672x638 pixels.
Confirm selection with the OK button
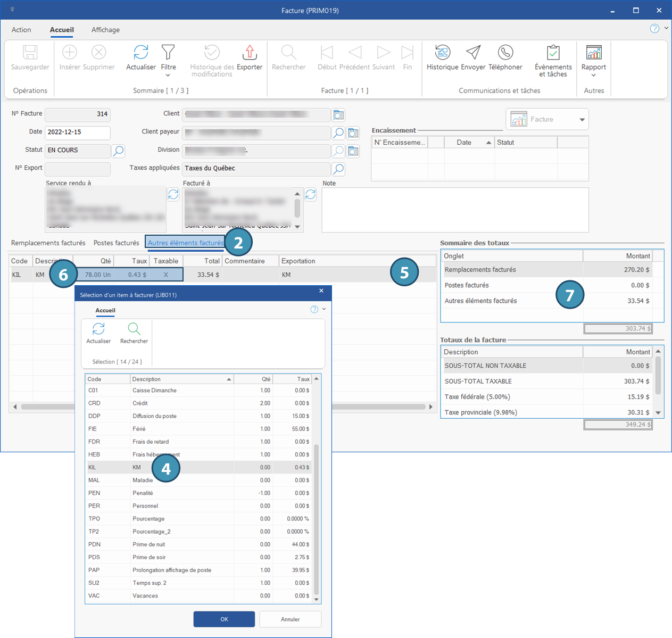(224, 619)
